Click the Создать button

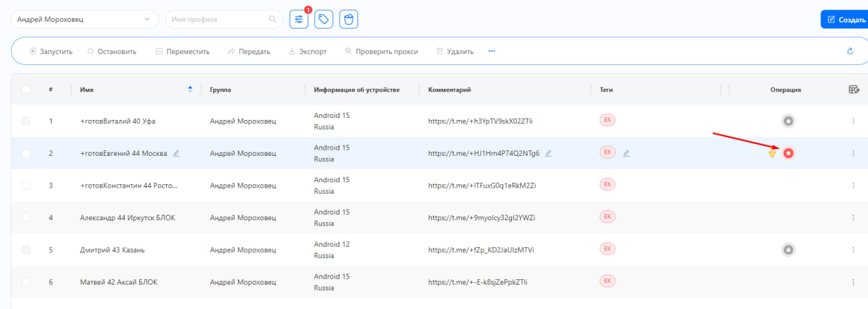845,20
